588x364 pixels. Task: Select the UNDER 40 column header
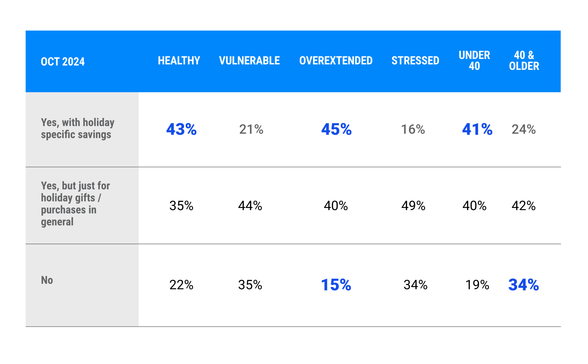[474, 60]
